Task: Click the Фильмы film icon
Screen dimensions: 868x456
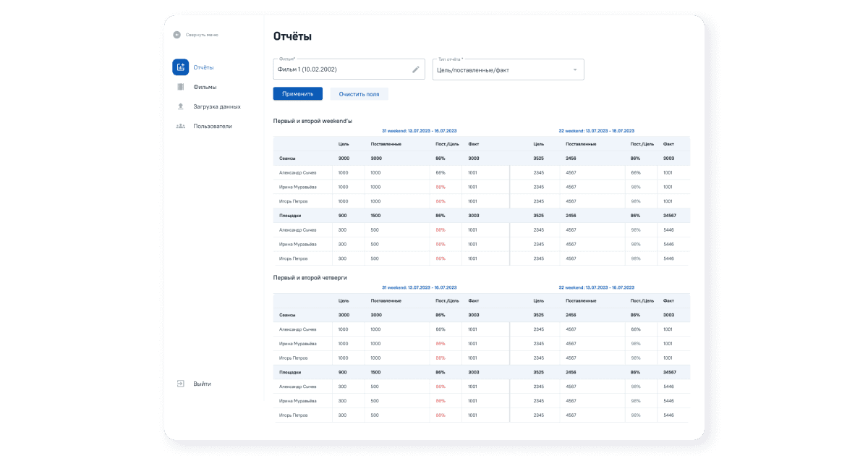Action: tap(180, 87)
